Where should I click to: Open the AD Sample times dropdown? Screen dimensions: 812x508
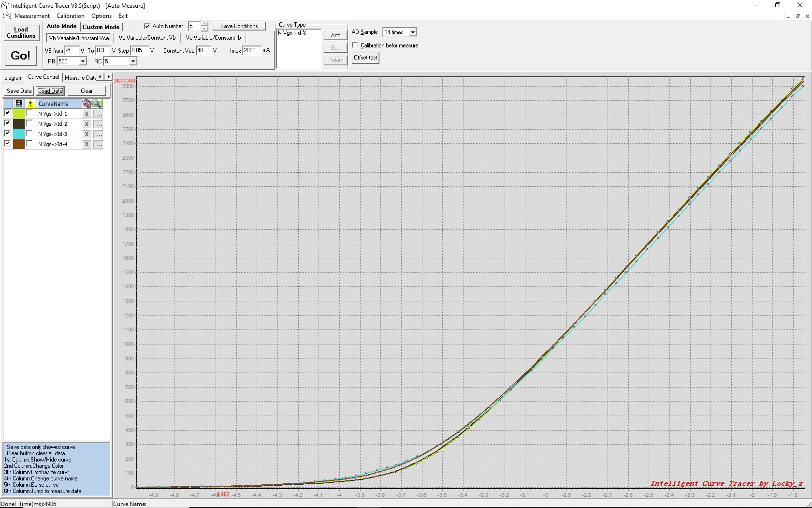click(413, 32)
